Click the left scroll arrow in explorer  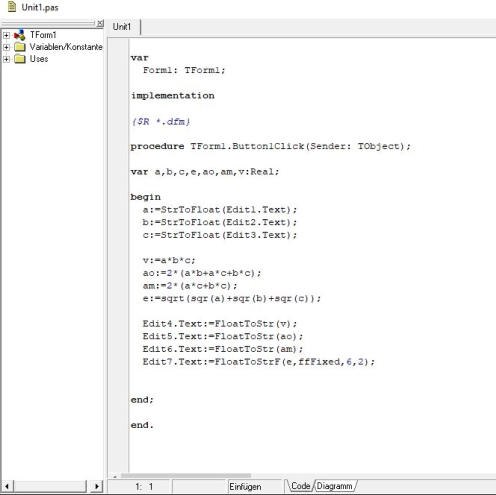(x=7, y=486)
